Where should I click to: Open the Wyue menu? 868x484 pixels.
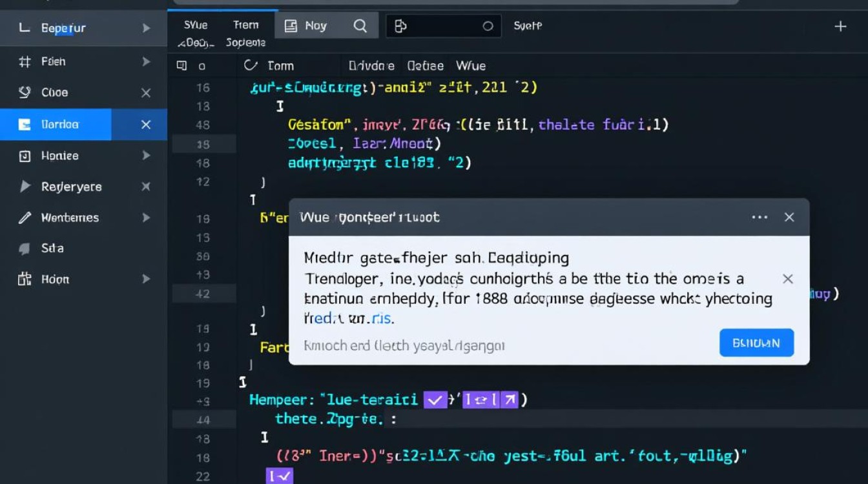(471, 66)
